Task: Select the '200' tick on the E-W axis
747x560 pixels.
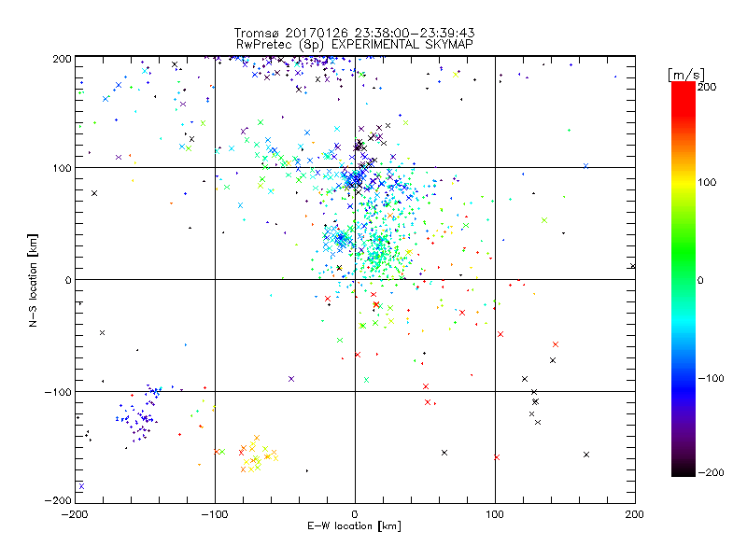Action: click(635, 514)
